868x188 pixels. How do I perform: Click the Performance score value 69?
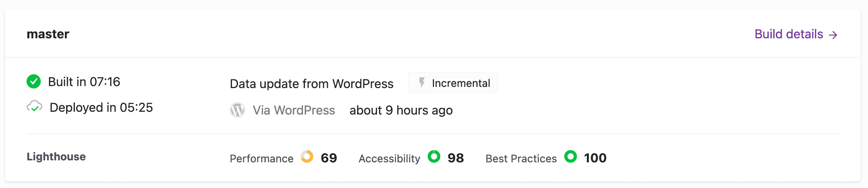point(329,158)
